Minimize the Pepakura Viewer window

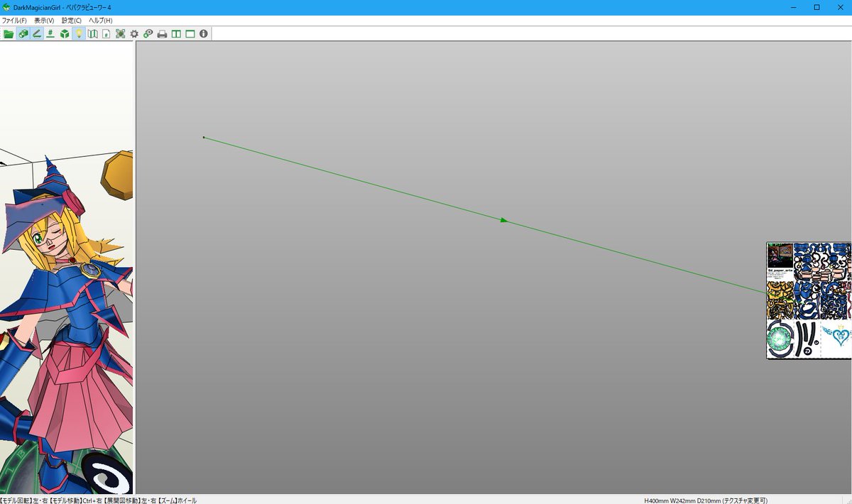point(792,7)
